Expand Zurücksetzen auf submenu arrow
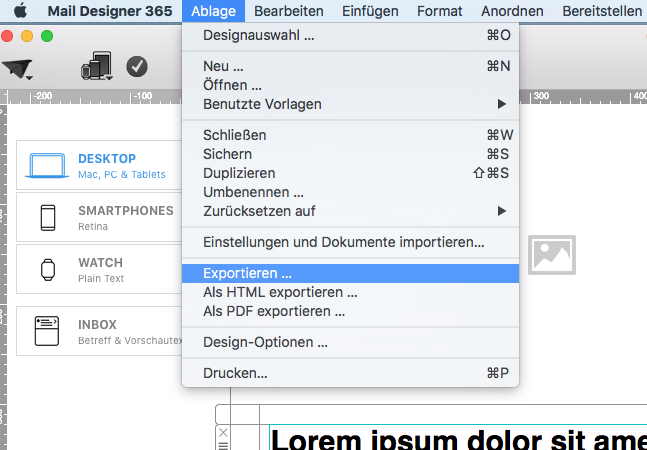 [501, 211]
